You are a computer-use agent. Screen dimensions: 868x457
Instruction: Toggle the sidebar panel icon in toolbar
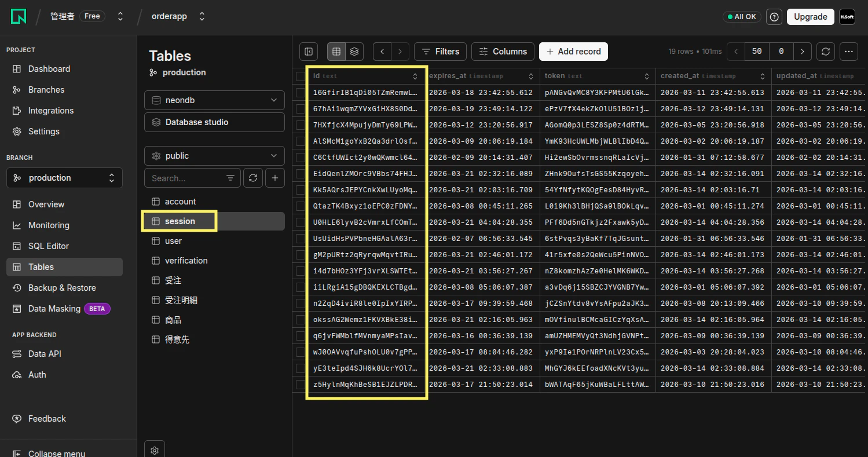309,52
